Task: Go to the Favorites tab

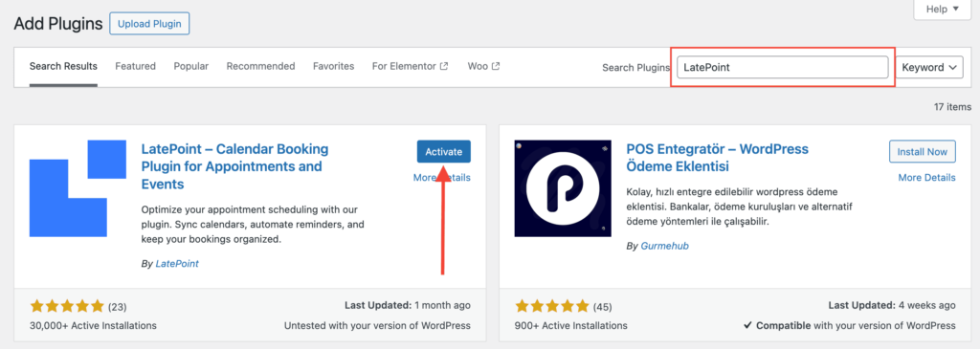Action: (x=334, y=66)
